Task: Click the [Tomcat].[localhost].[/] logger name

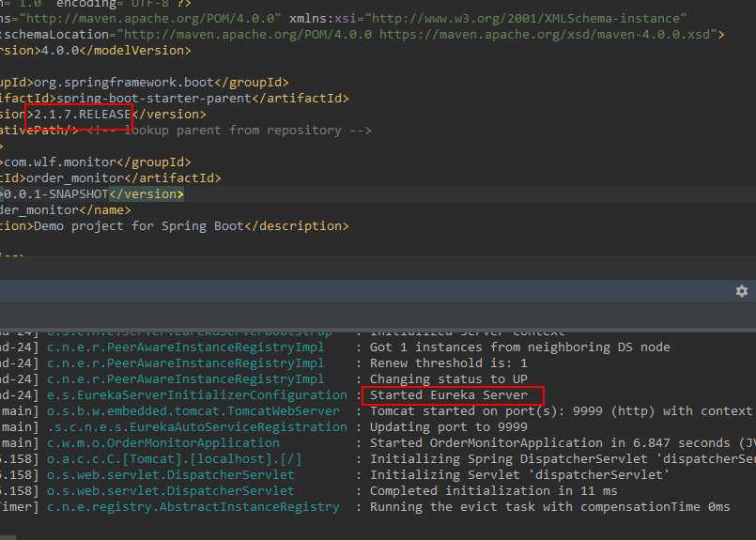Action: pos(174,458)
